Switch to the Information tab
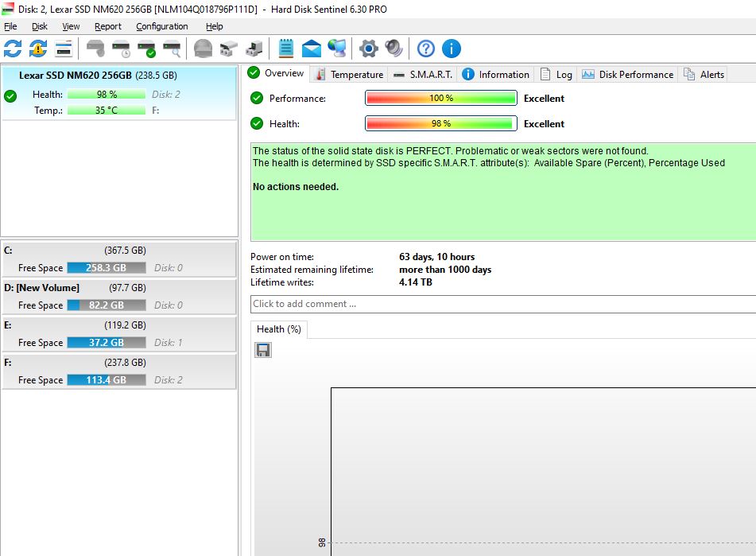This screenshot has width=756, height=556. pos(496,75)
